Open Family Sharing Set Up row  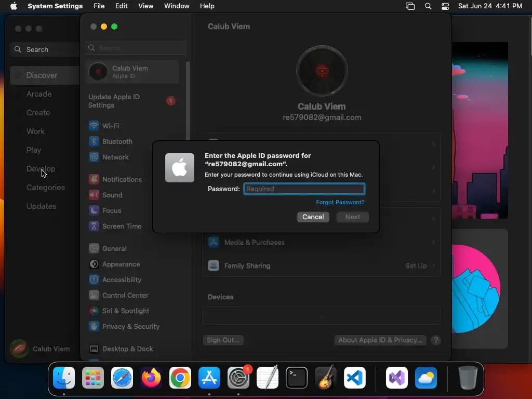tap(322, 265)
